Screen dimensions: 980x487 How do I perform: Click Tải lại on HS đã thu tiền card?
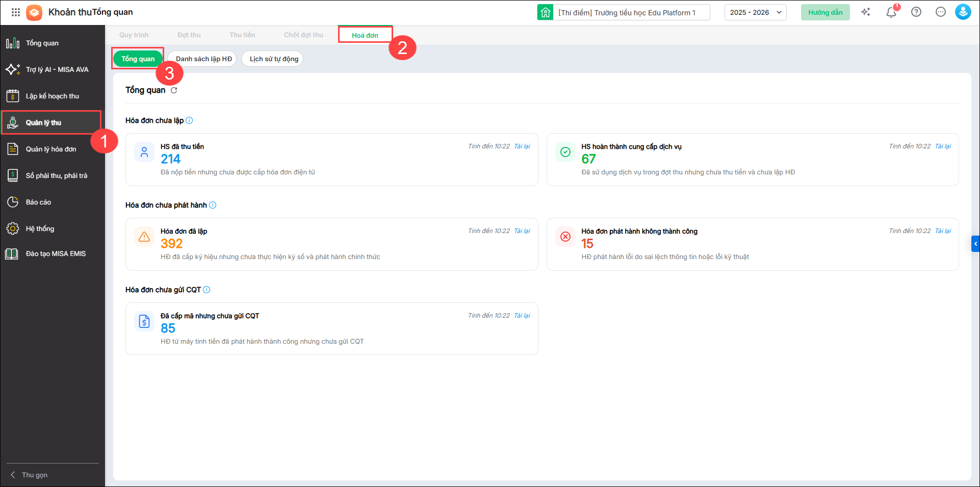click(x=522, y=146)
